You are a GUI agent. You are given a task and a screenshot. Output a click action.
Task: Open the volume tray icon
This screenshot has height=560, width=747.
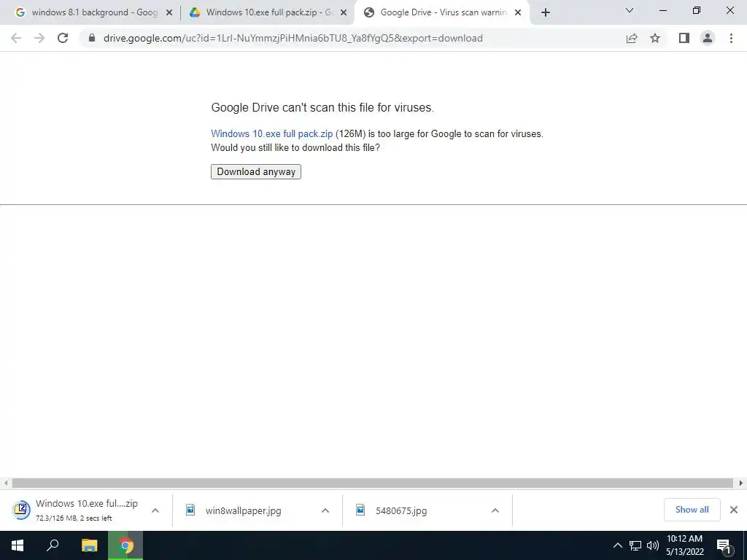coord(653,545)
